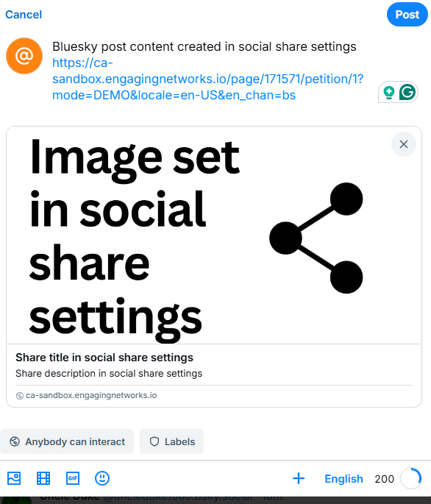Screen dimensions: 431x504
Task: Click the add image icon
Action: [x=14, y=478]
